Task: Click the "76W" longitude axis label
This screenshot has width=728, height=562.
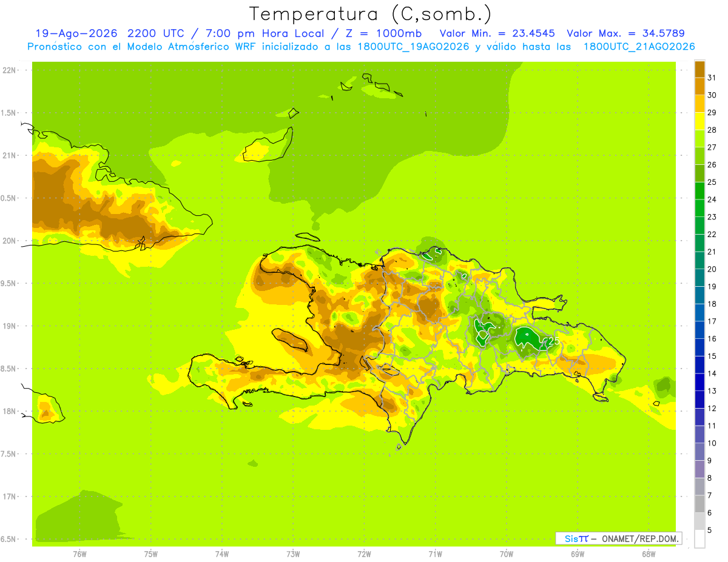Action: 79,554
